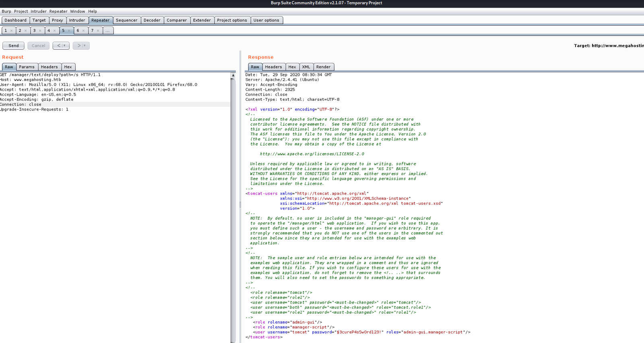
Task: Show the response Raw view
Action: click(x=255, y=67)
